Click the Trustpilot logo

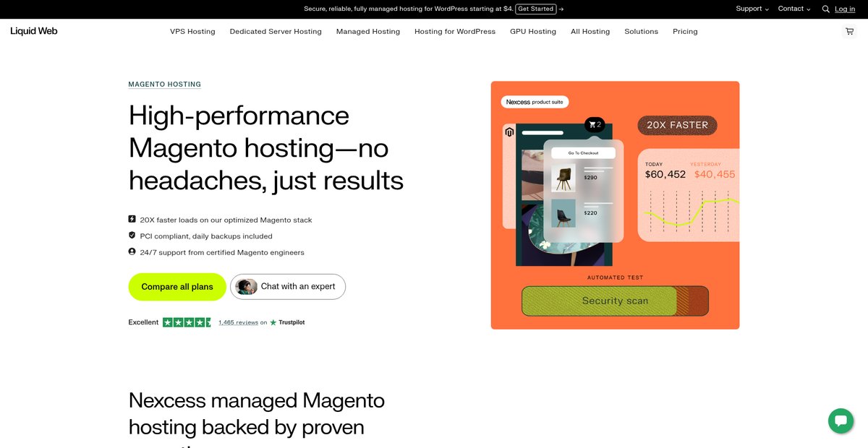click(x=287, y=322)
